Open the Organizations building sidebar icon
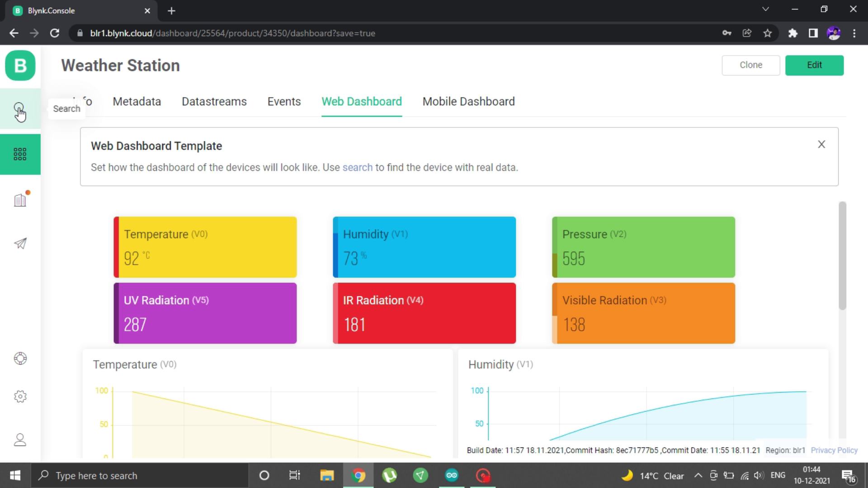 pyautogui.click(x=20, y=200)
